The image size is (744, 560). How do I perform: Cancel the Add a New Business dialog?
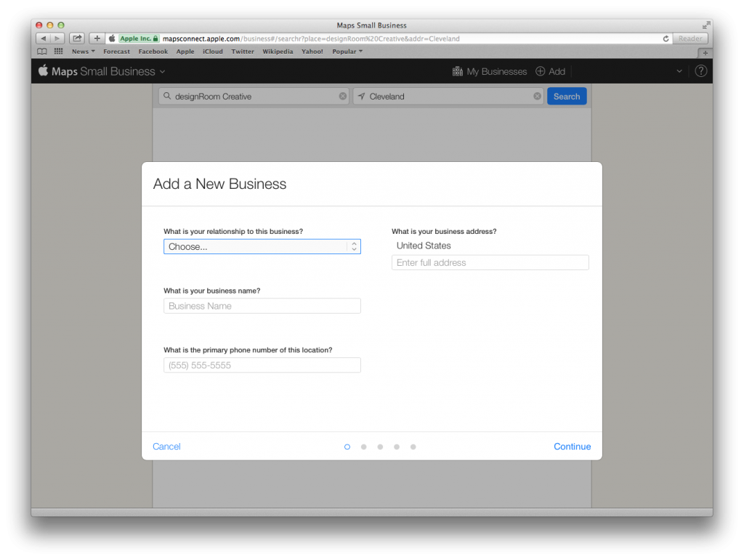166,447
